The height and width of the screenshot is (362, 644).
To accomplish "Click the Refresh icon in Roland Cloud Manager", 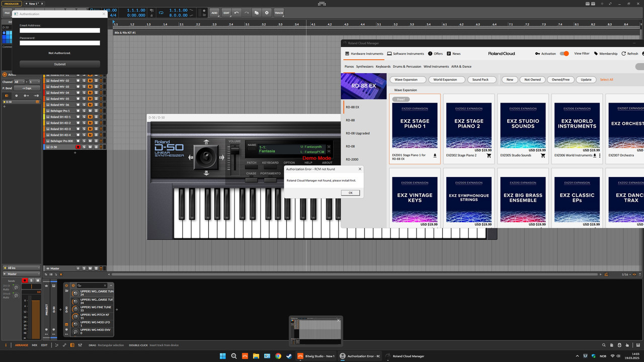I will click(624, 54).
